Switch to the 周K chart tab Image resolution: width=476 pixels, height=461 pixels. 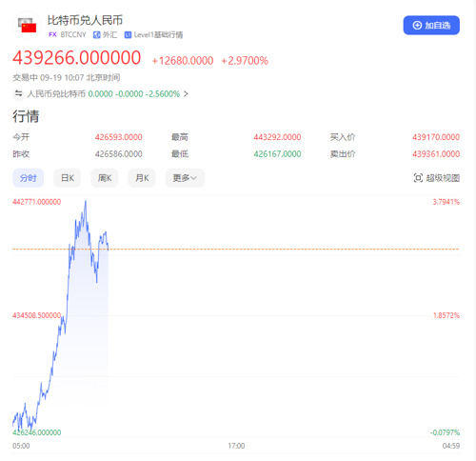[x=105, y=178]
